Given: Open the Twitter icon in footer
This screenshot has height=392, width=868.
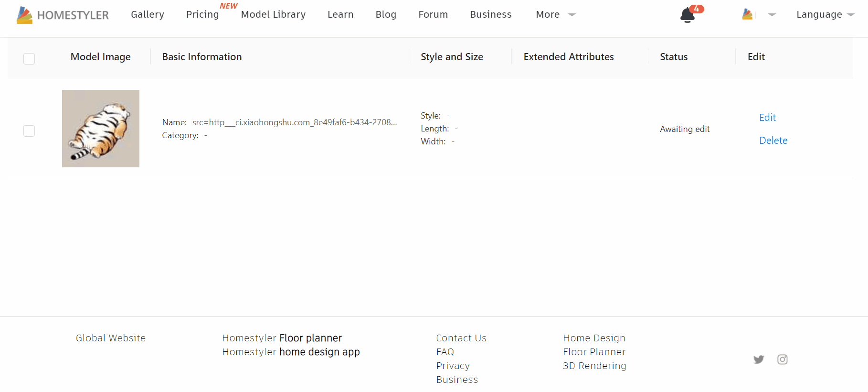Looking at the screenshot, I should click(x=759, y=359).
